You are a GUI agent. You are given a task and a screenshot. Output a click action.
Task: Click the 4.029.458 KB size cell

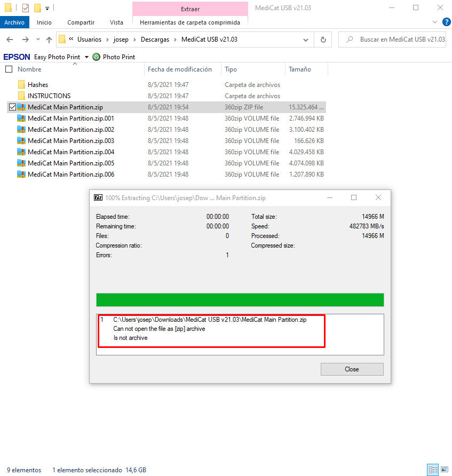(x=306, y=152)
